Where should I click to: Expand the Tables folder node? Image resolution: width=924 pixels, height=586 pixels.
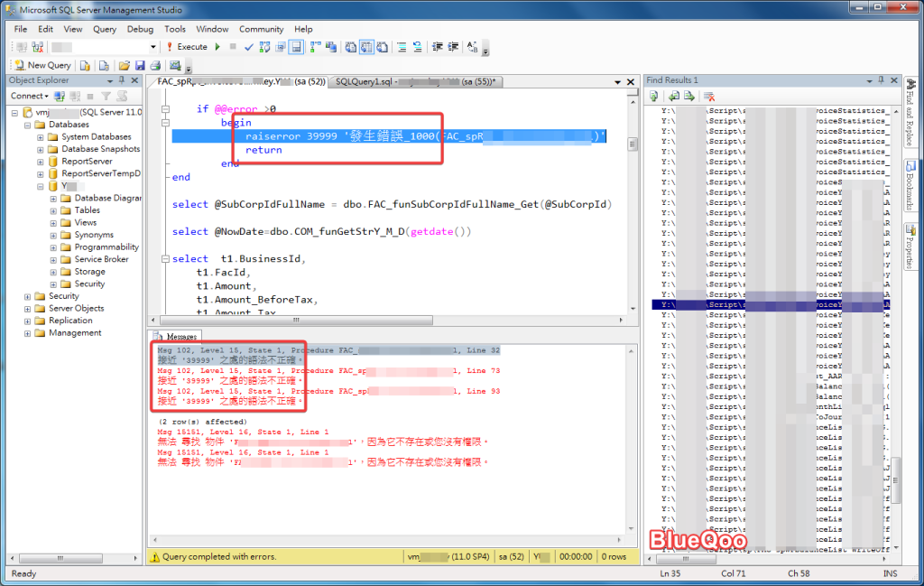pos(53,210)
